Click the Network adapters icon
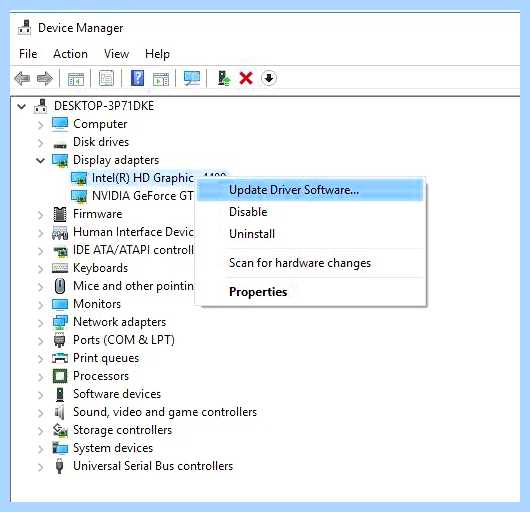This screenshot has width=530, height=512. [60, 322]
